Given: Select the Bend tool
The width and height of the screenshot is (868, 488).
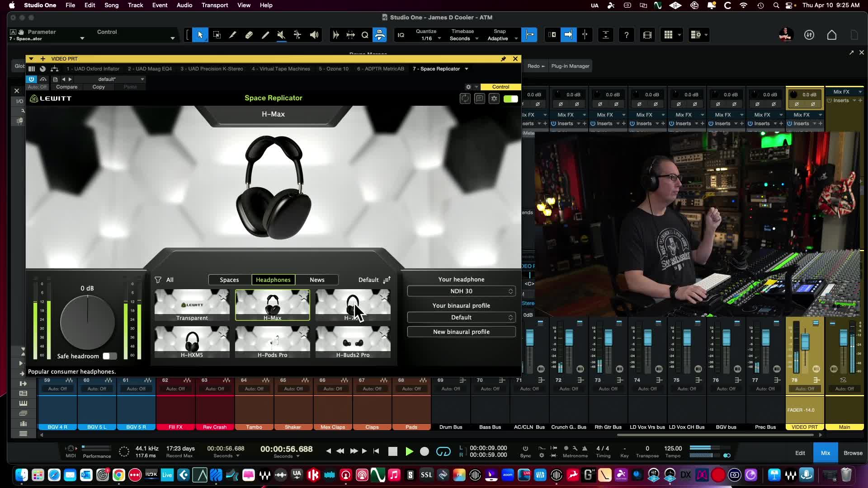Looking at the screenshot, I should [297, 35].
